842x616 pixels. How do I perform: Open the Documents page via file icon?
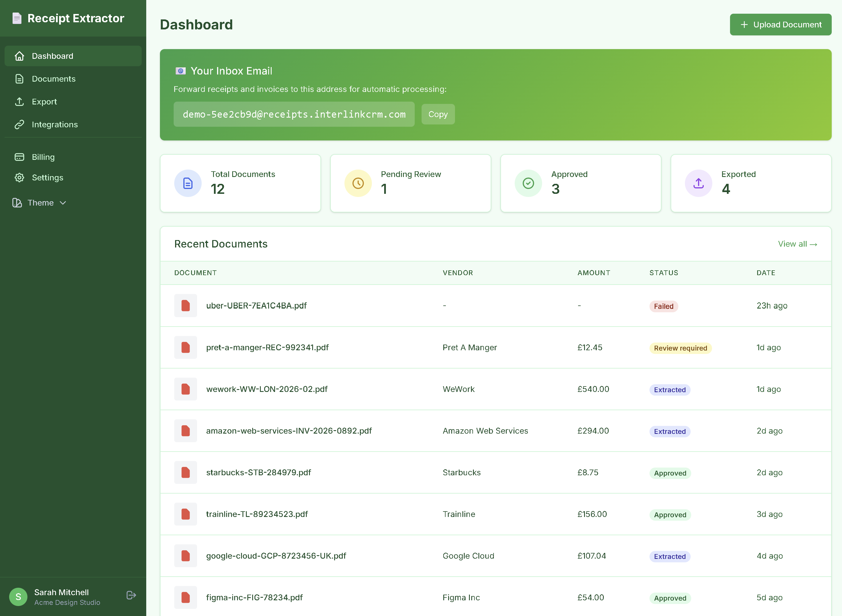[x=19, y=79]
